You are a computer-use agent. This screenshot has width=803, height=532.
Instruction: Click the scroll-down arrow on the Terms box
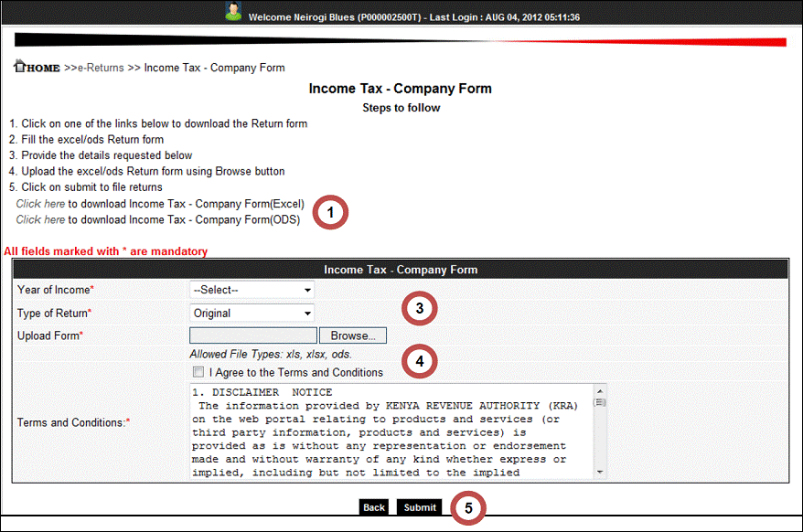599,470
